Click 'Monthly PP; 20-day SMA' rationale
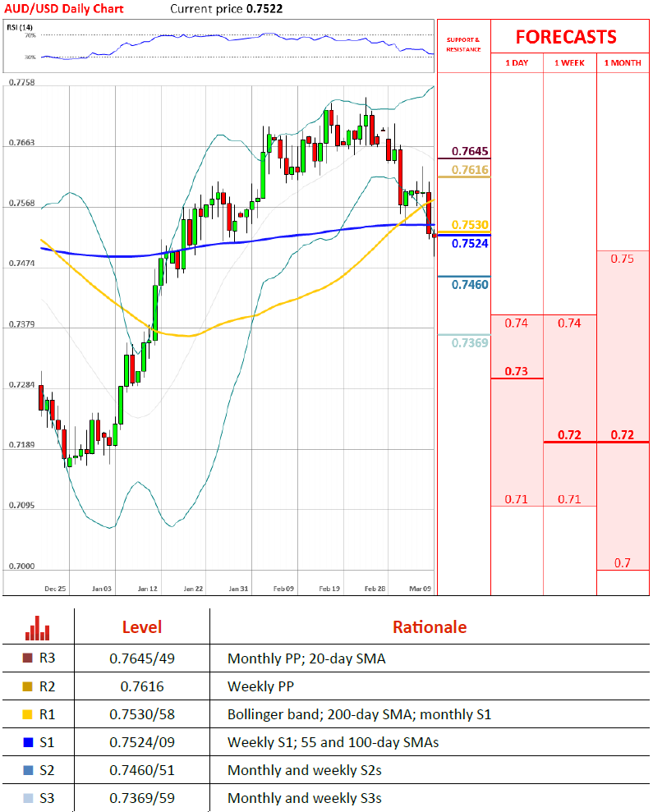The image size is (653, 812). pos(307,658)
